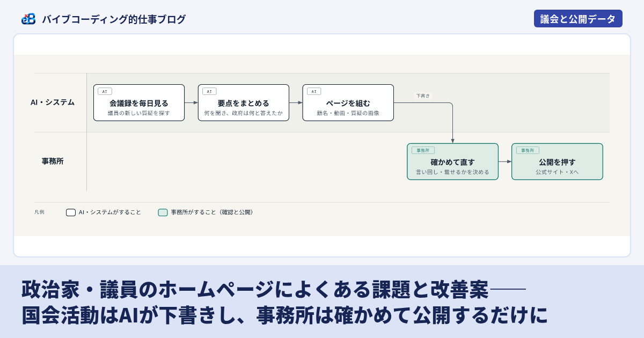Click subtitle 言い回し・載せるかを決める

(x=452, y=172)
